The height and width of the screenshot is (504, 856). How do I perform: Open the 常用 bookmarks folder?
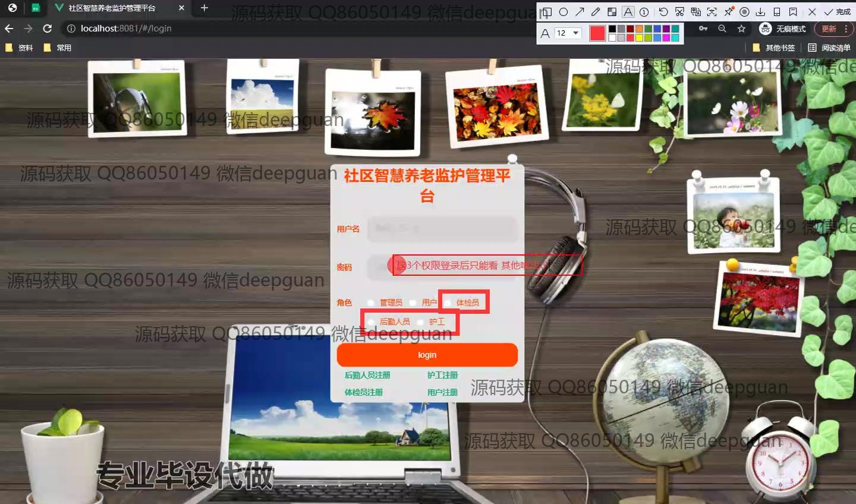point(58,48)
